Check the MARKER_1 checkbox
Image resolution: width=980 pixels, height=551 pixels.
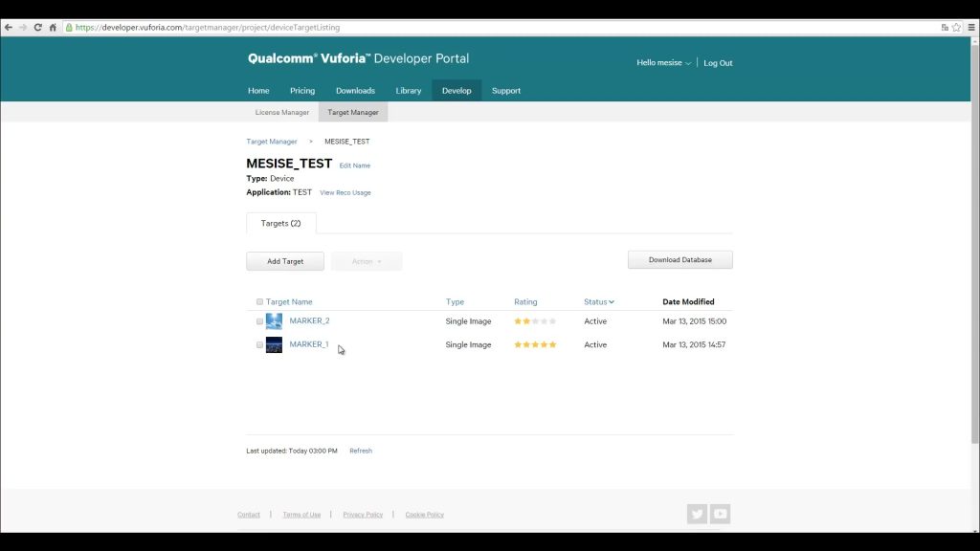tap(260, 344)
